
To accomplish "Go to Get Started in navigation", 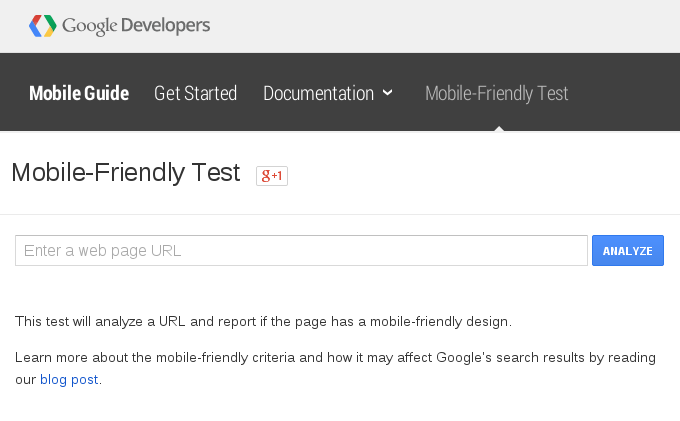I will click(196, 93).
